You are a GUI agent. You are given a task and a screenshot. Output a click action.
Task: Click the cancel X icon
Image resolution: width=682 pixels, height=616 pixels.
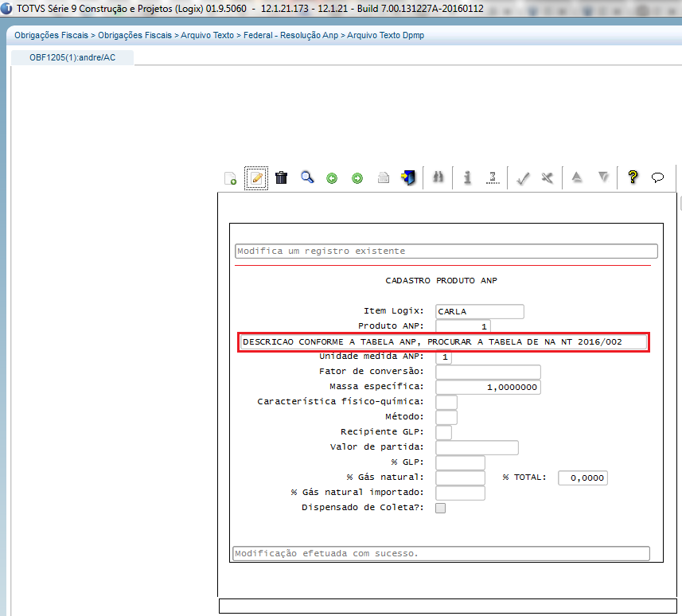click(x=548, y=178)
